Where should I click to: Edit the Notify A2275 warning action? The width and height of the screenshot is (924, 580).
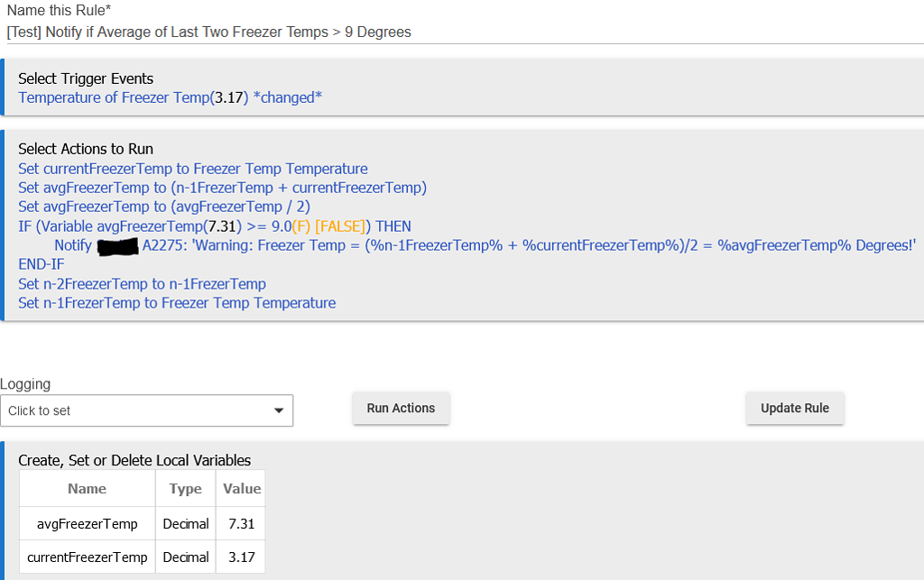pyautogui.click(x=451, y=244)
